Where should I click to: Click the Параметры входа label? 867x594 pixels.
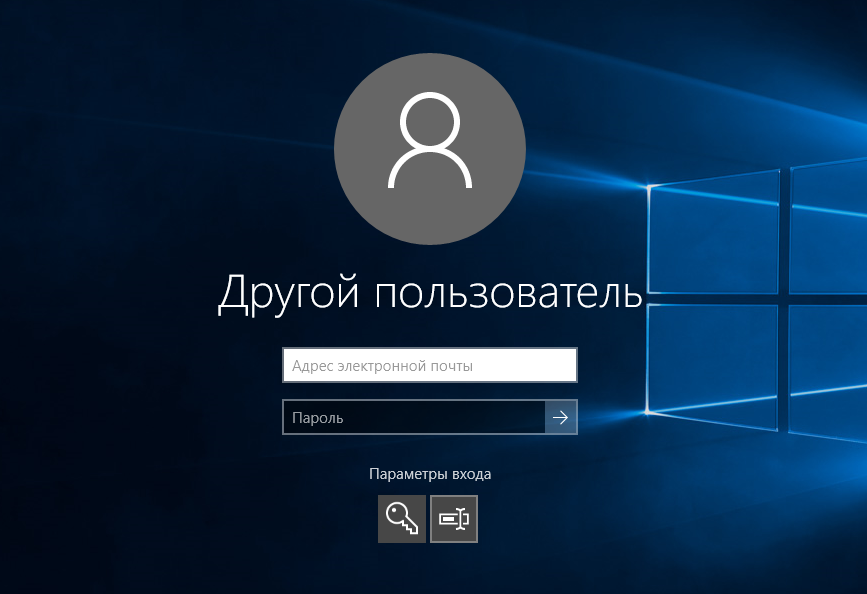(430, 474)
